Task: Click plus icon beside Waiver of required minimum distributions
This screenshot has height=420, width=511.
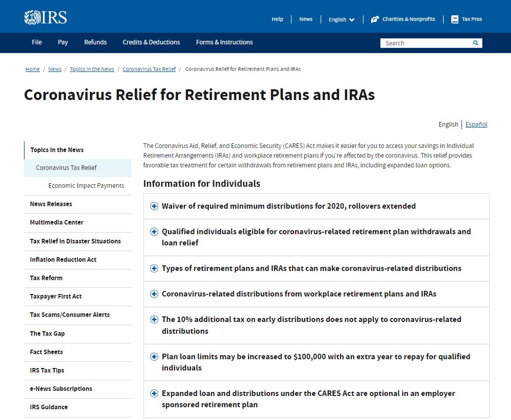Action: (x=154, y=206)
